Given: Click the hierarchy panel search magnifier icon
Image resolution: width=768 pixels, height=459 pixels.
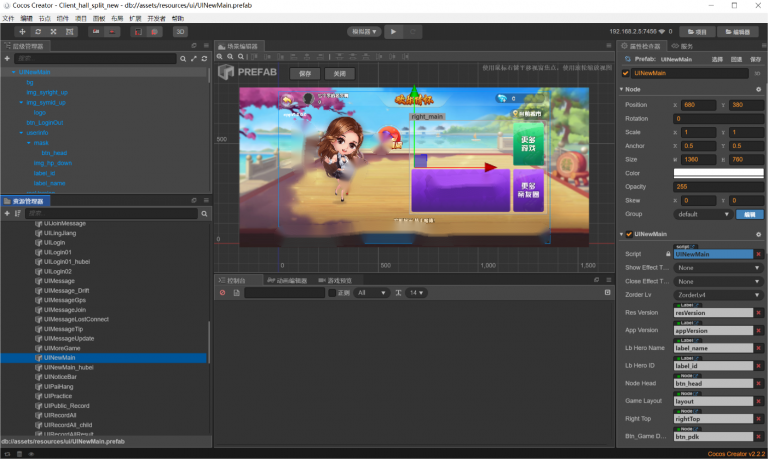Looking at the screenshot, I should pyautogui.click(x=183, y=59).
